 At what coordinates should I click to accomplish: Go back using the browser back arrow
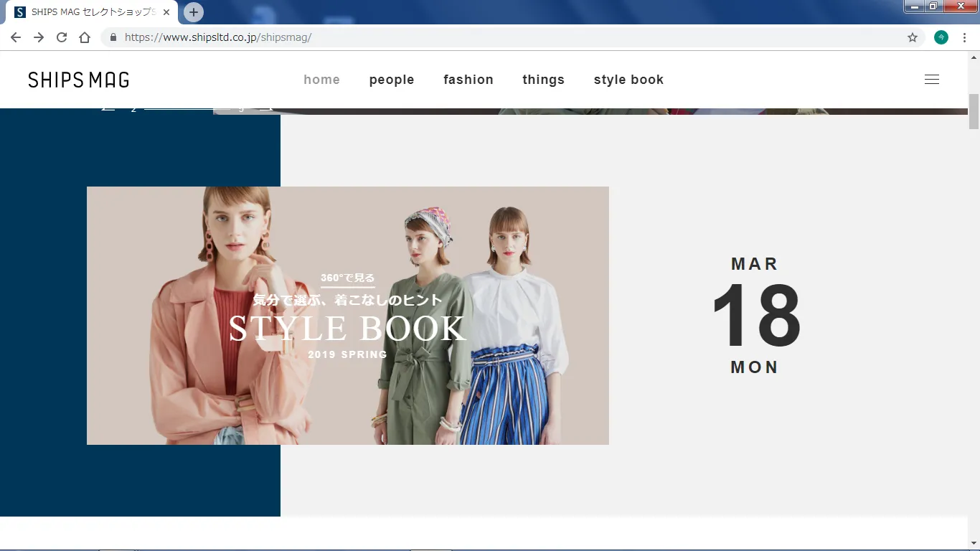pos(16,37)
